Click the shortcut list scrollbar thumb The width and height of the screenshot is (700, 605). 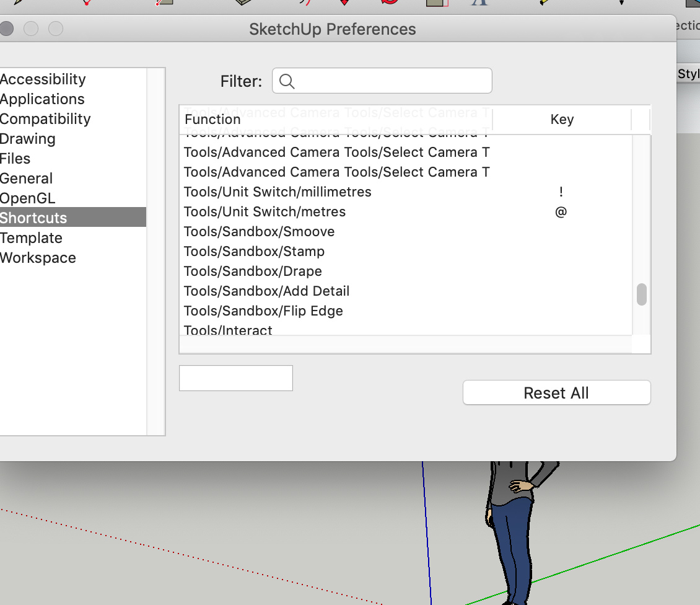tap(642, 294)
